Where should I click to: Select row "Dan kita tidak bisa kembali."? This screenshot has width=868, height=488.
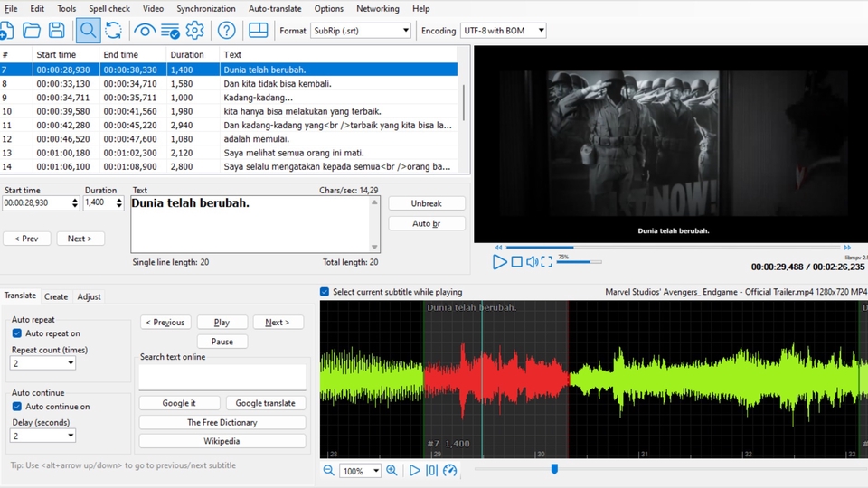(229, 83)
